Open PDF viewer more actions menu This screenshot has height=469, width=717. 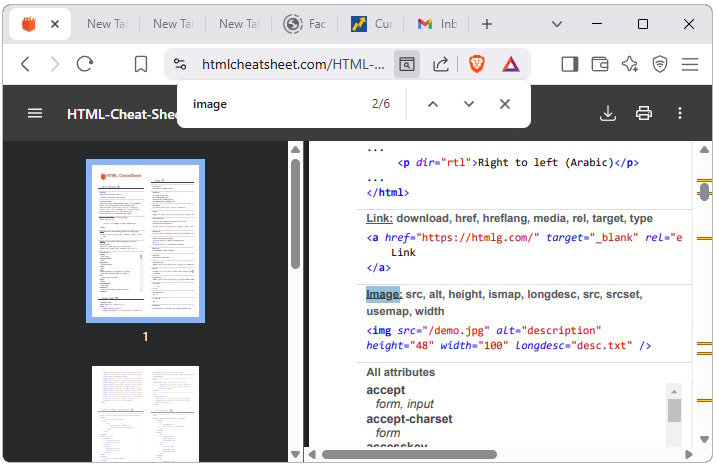680,113
